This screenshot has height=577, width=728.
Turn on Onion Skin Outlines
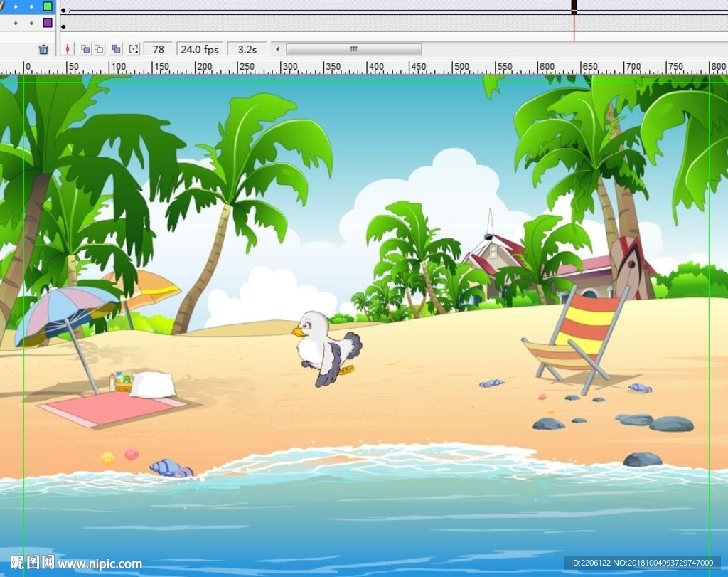point(100,49)
